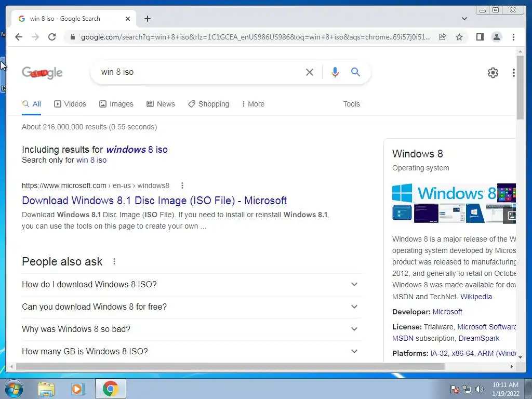Image resolution: width=532 pixels, height=399 pixels.
Task: Reload the current page
Action: [x=52, y=37]
